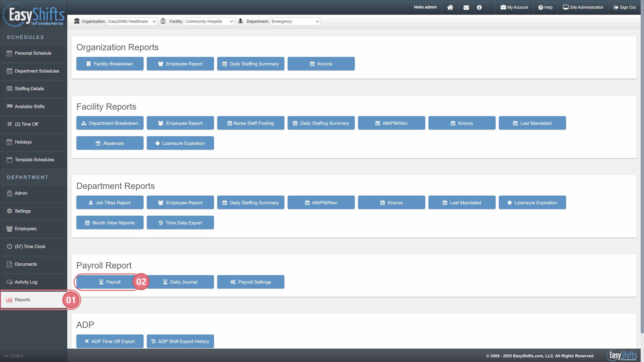Open the Facility dropdown
Screen dimensions: 644x362
[x=209, y=21]
